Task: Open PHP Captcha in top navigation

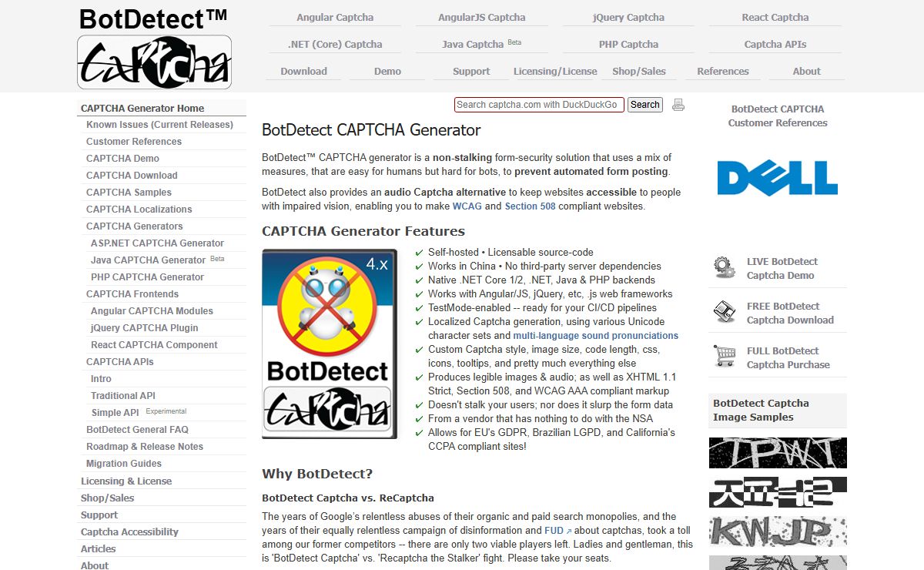Action: pos(629,44)
